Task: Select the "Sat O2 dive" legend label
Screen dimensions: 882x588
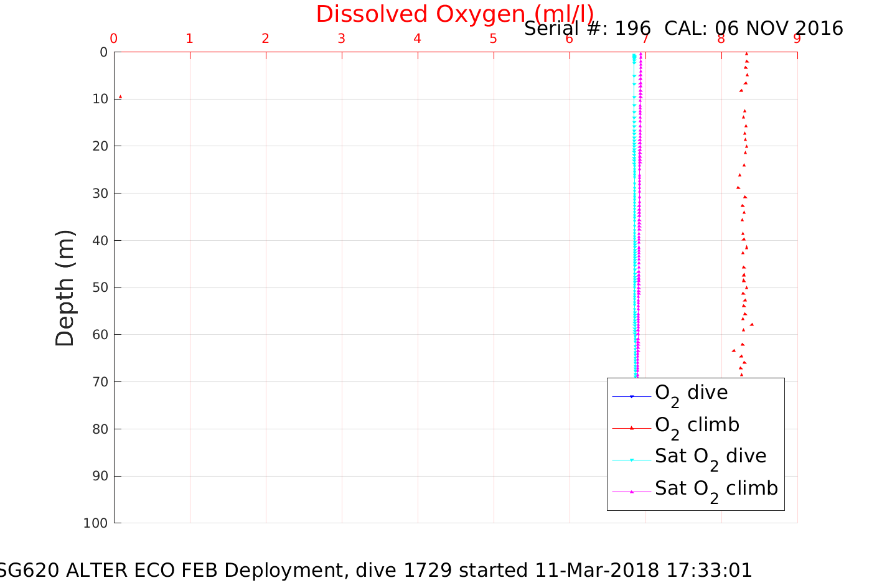Action: coord(710,457)
